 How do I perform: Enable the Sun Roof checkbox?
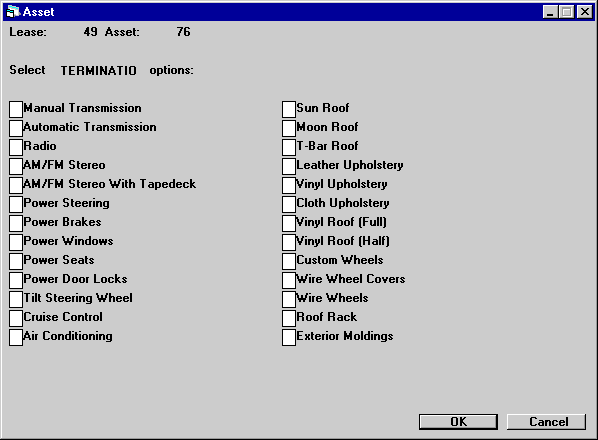[289, 109]
